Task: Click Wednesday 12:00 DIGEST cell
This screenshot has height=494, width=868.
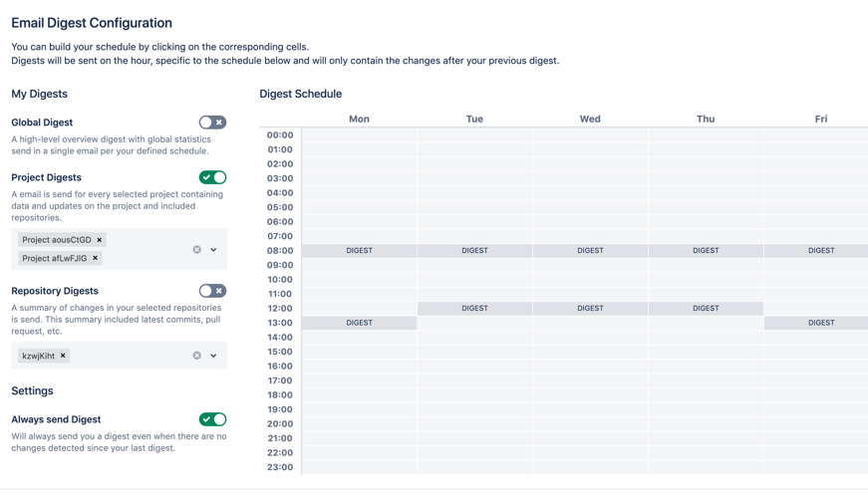Action: [x=590, y=309]
